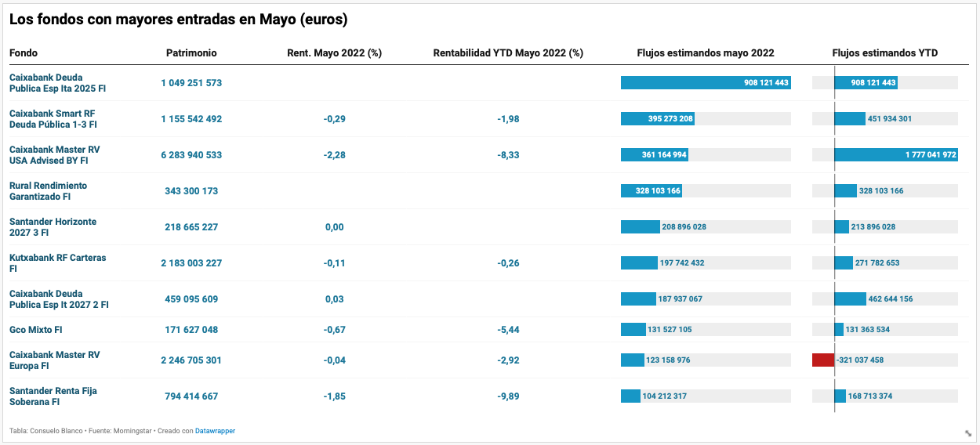Viewport: 980px width, 445px height.
Task: Select fund Santander Horizonte 2027 3 FI
Action: click(x=53, y=227)
